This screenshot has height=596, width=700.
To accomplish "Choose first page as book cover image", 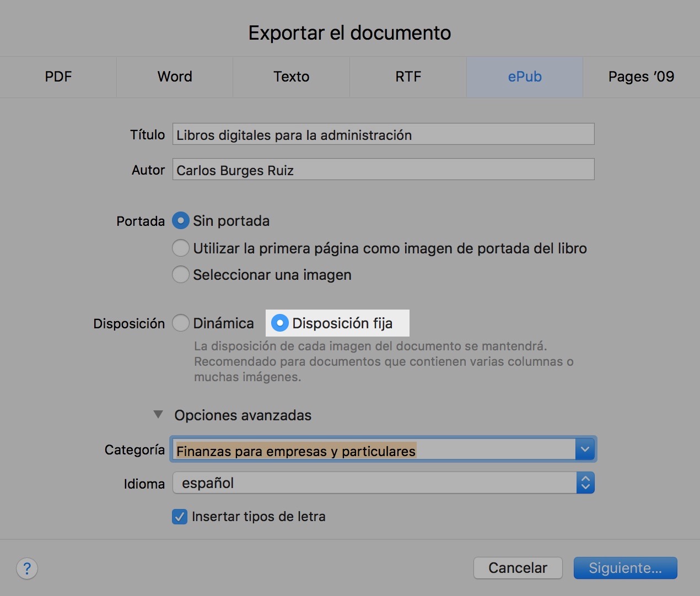I will 181,248.
